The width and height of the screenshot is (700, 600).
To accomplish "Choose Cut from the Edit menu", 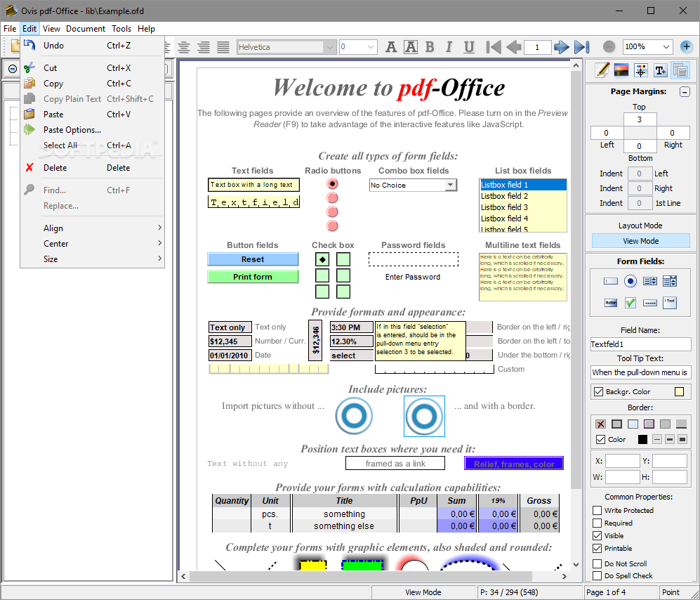I will tap(93, 68).
